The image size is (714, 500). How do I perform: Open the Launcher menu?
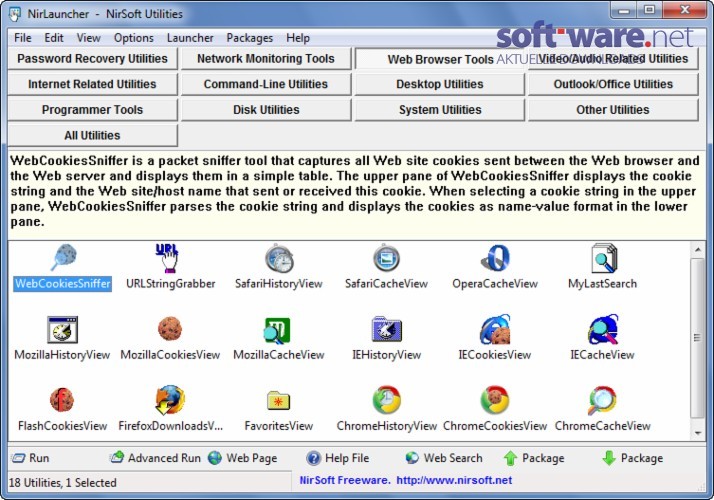point(190,38)
